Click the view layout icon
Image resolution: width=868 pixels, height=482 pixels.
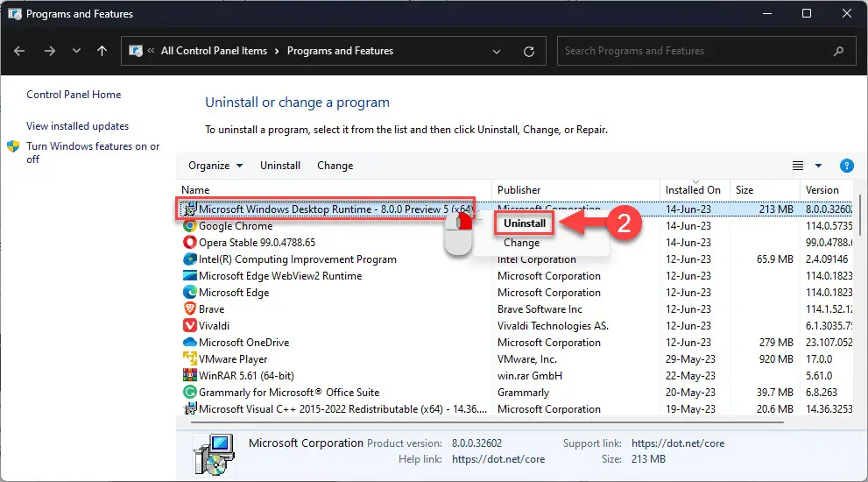[x=798, y=166]
